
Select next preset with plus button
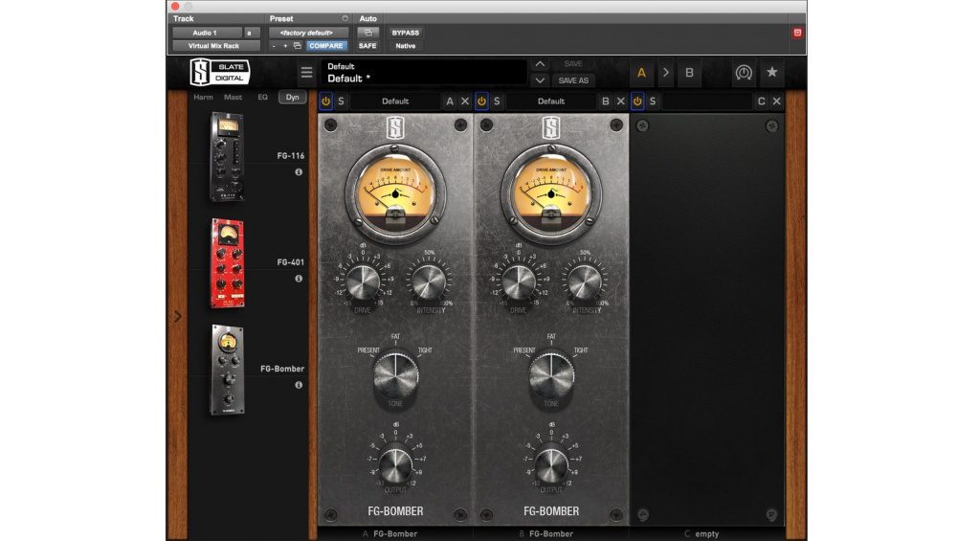click(x=285, y=46)
